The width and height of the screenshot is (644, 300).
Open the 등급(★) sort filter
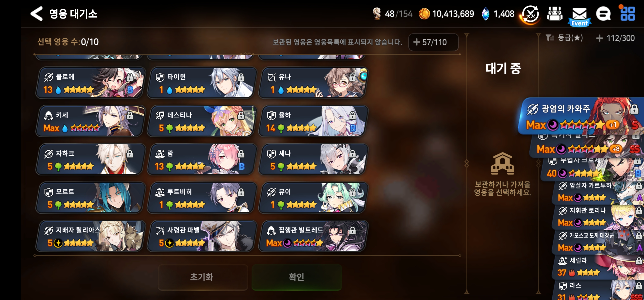click(564, 38)
